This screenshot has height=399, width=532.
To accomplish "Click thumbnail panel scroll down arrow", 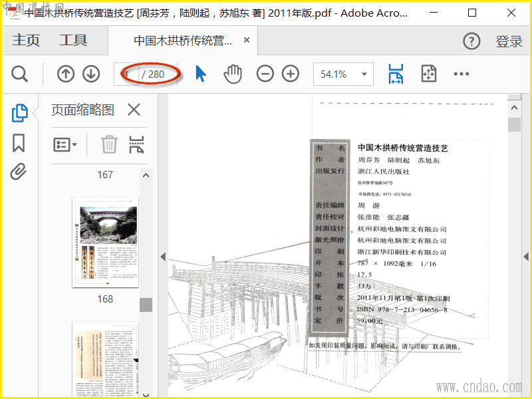I will [x=146, y=395].
